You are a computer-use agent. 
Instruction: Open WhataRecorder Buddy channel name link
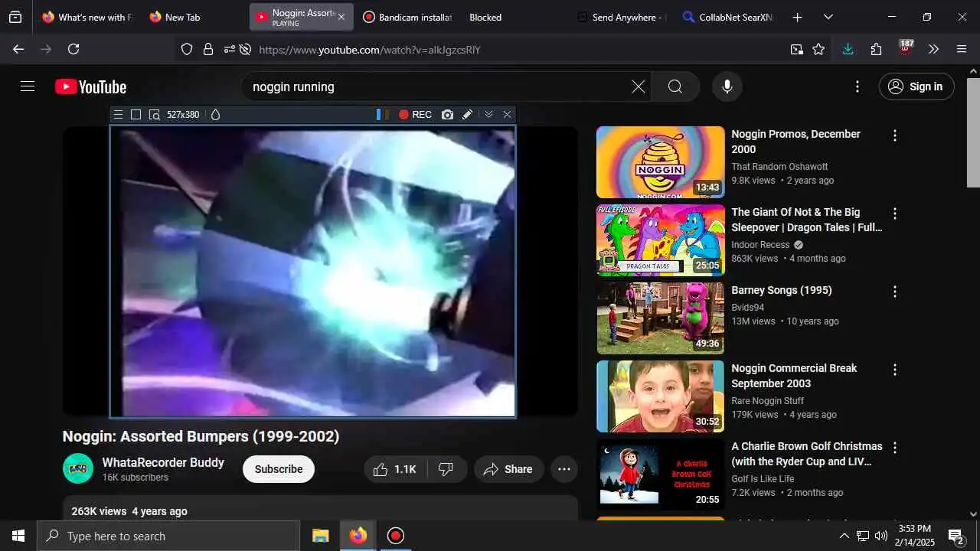pyautogui.click(x=163, y=462)
